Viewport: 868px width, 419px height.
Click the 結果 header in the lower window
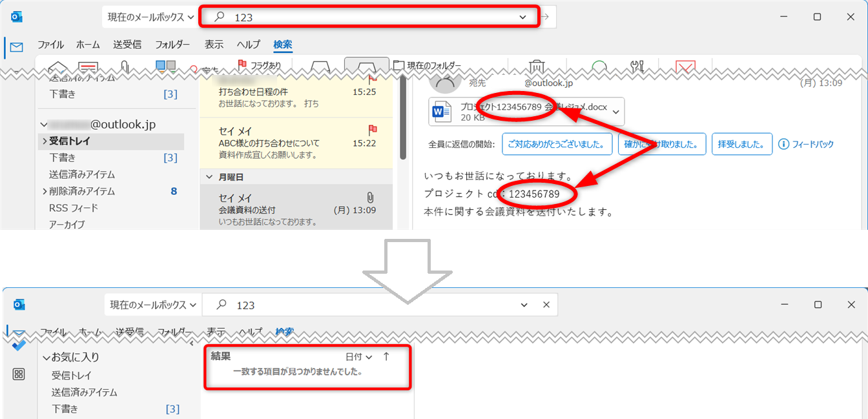coord(221,356)
